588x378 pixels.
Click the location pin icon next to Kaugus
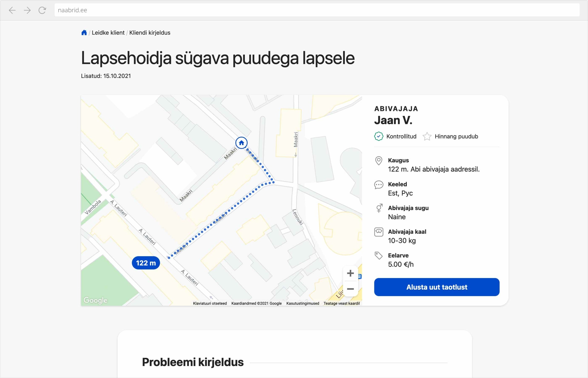pos(379,161)
